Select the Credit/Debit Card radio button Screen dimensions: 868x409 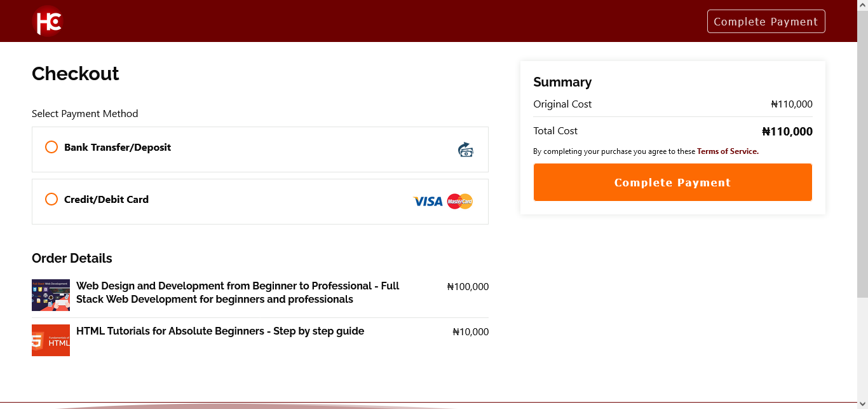pyautogui.click(x=51, y=200)
